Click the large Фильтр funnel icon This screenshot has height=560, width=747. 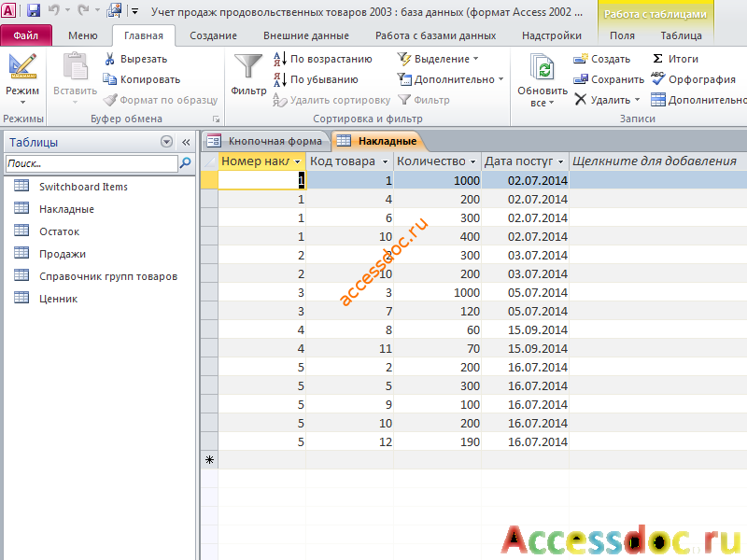[248, 66]
